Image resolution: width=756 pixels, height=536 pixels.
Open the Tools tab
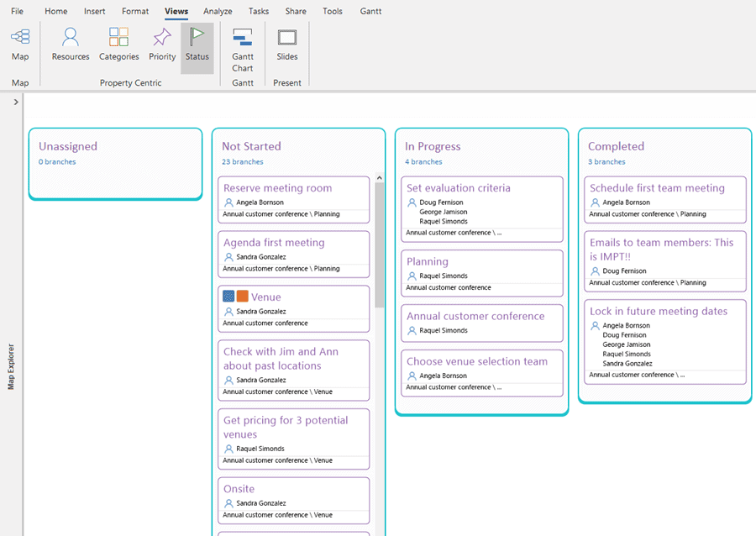pos(333,11)
